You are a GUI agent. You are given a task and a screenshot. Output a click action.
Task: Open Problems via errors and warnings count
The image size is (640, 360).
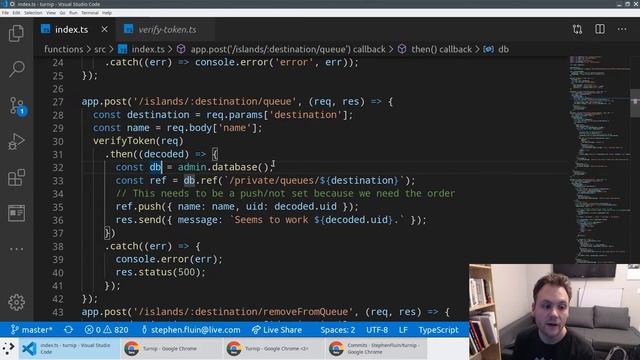click(x=107, y=329)
